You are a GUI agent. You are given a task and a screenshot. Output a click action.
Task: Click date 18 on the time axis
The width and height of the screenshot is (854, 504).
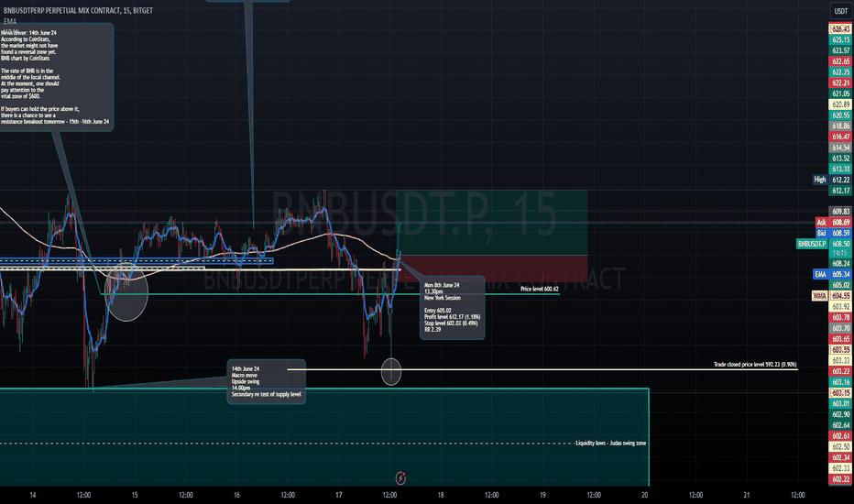(x=441, y=495)
